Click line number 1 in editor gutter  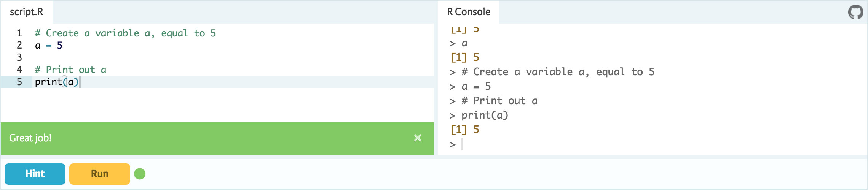click(x=19, y=33)
